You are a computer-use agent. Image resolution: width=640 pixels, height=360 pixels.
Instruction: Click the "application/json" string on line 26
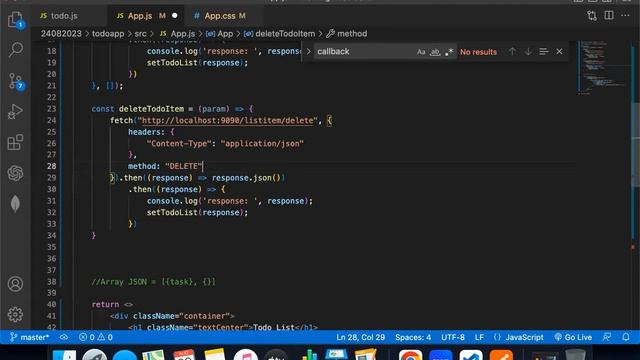[x=262, y=144]
